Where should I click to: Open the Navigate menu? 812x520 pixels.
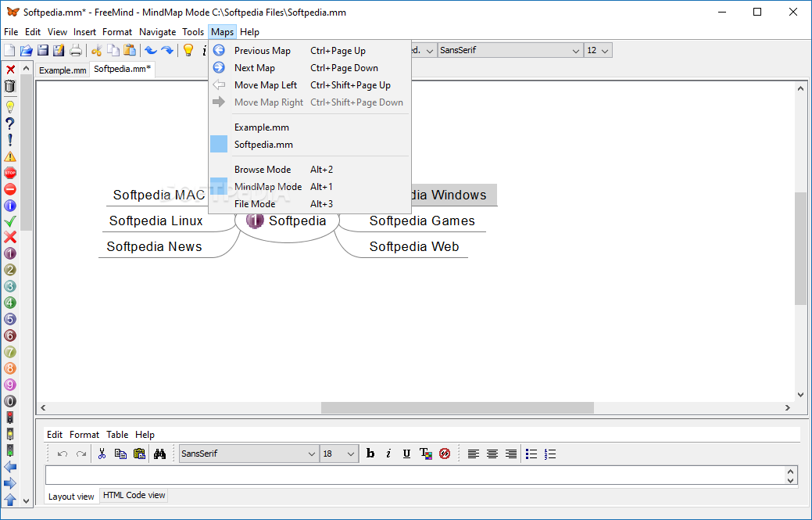pos(157,32)
